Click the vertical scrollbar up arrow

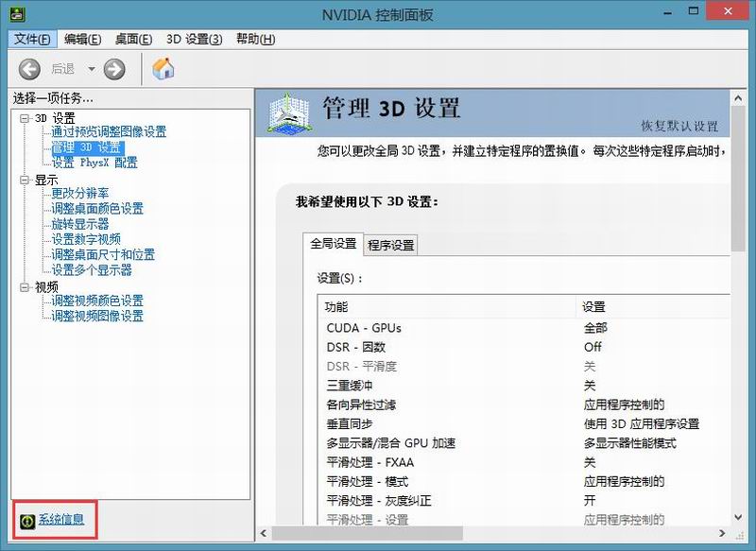(738, 99)
